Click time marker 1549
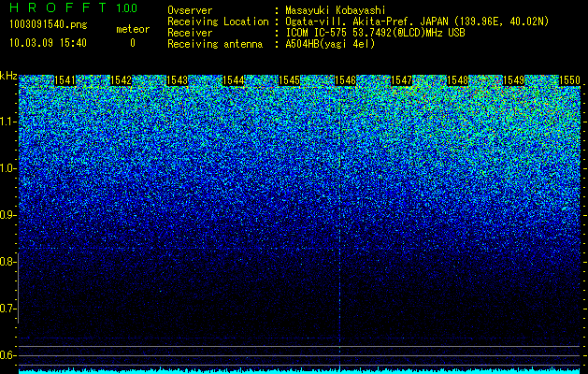This screenshot has width=588, height=374. tap(513, 80)
